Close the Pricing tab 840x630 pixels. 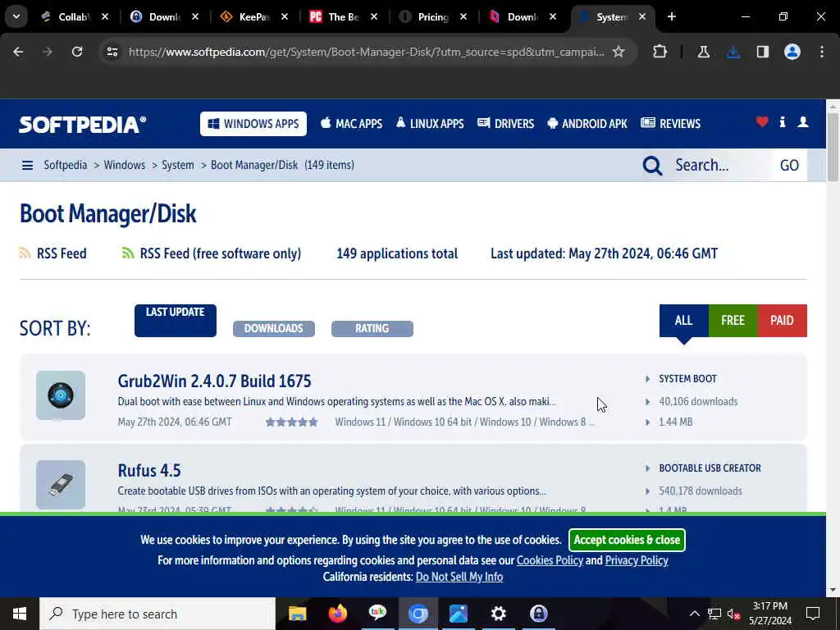coord(463,16)
